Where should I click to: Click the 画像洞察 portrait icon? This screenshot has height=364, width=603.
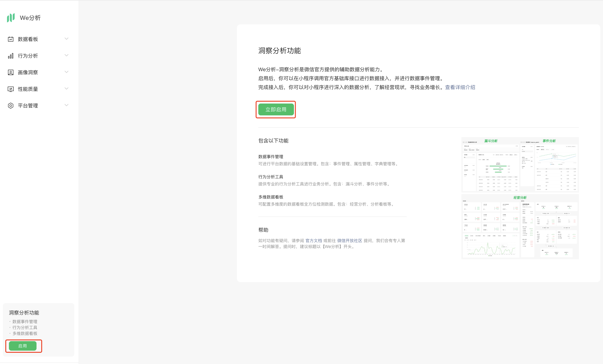(x=11, y=72)
